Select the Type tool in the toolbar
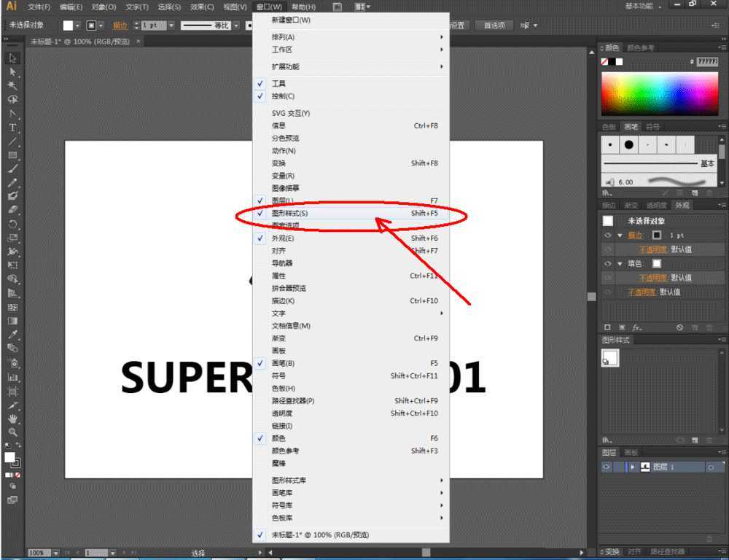This screenshot has height=560, width=729. coord(11,127)
